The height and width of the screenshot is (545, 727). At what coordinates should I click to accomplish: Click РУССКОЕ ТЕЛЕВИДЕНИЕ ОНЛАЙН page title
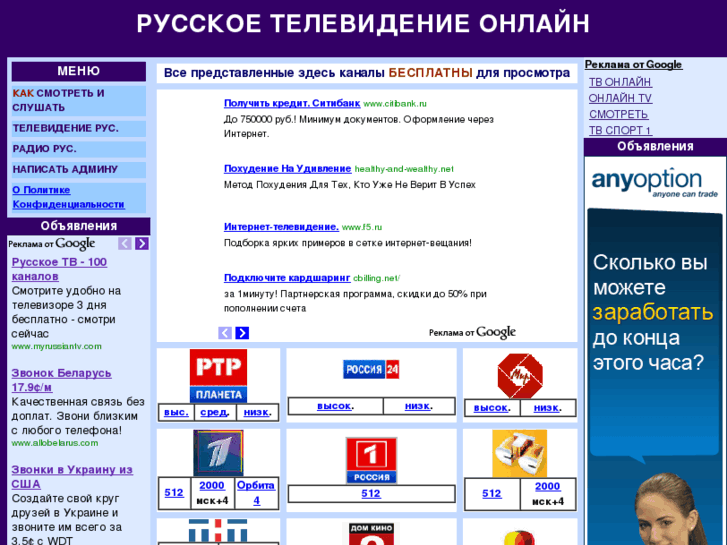click(x=363, y=24)
